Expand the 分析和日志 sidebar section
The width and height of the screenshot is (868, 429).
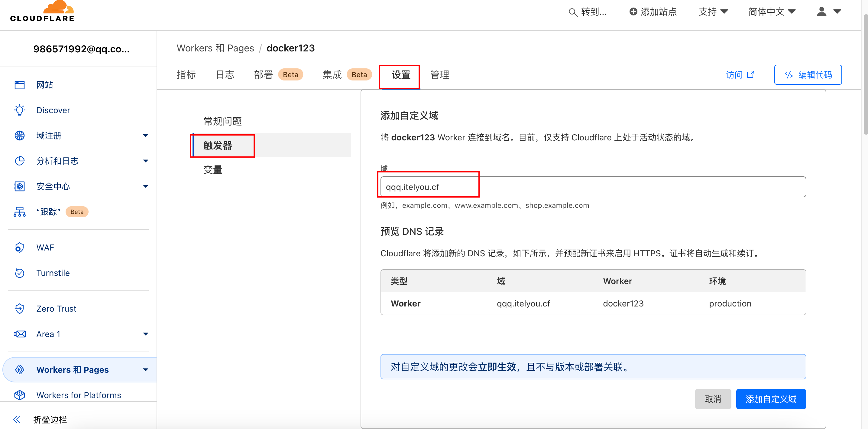click(x=57, y=161)
